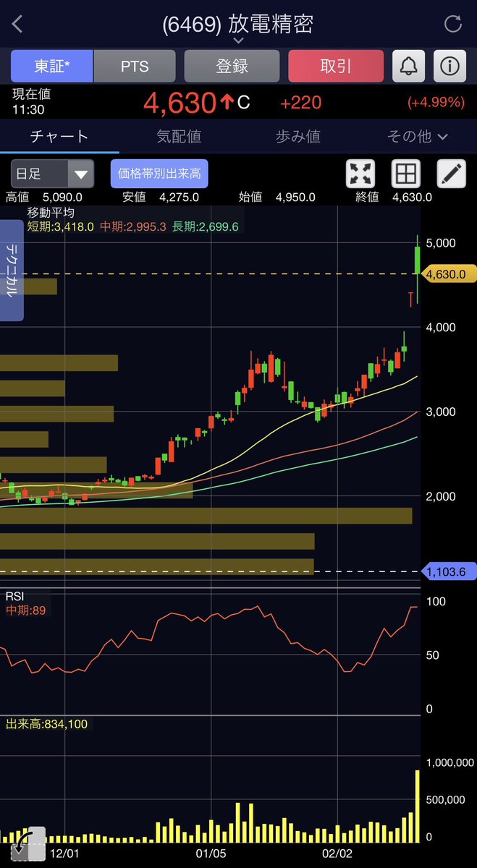Switch to 気配値 tab
Viewport: 477px width, 868px height.
pos(179,136)
